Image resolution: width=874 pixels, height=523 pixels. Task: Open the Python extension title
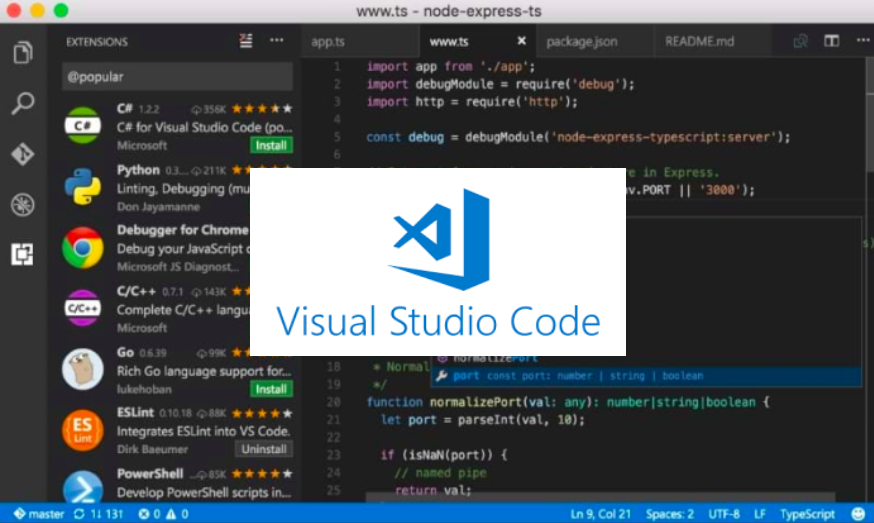pos(138,170)
